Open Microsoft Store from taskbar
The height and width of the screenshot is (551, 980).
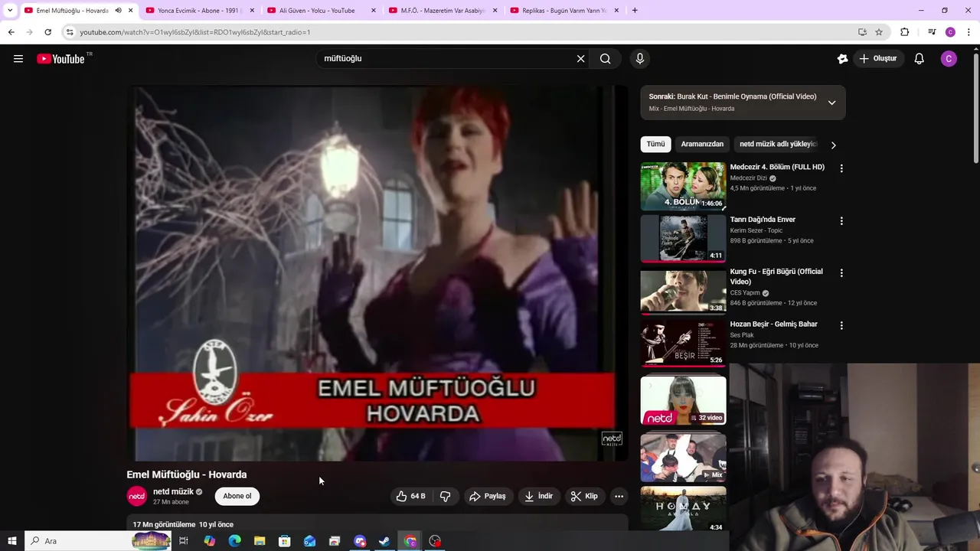pos(285,541)
